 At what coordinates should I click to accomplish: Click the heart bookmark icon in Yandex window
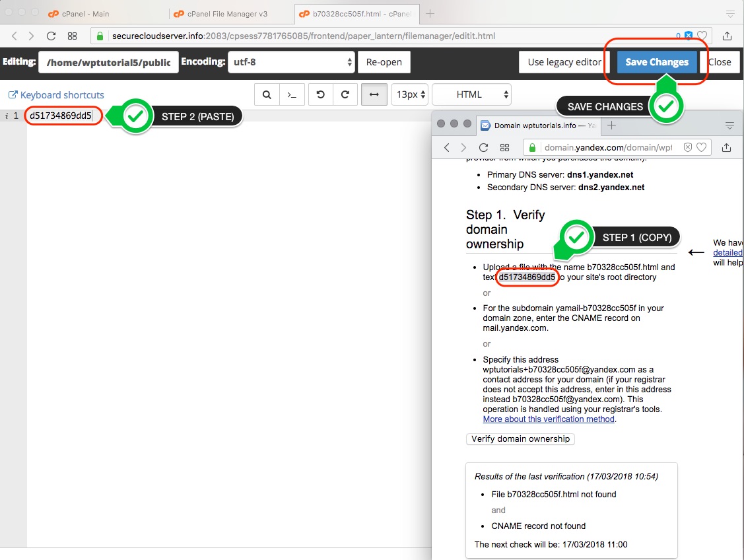pyautogui.click(x=701, y=147)
